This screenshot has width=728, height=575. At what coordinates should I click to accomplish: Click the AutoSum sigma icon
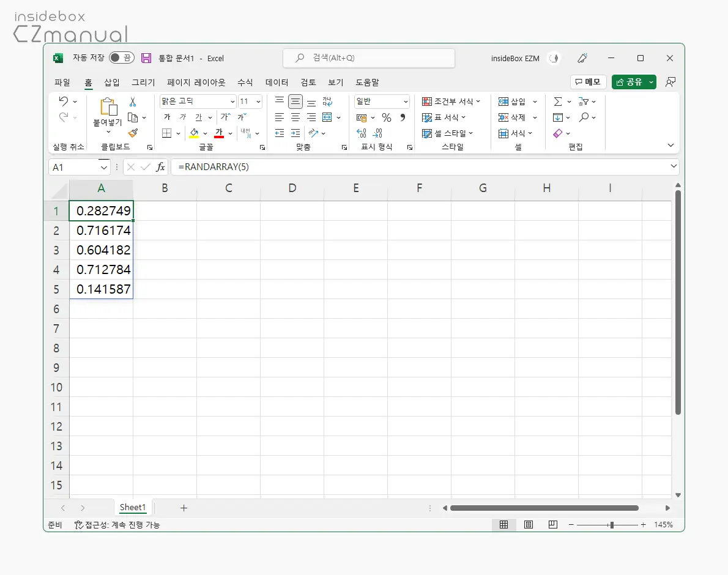click(558, 101)
